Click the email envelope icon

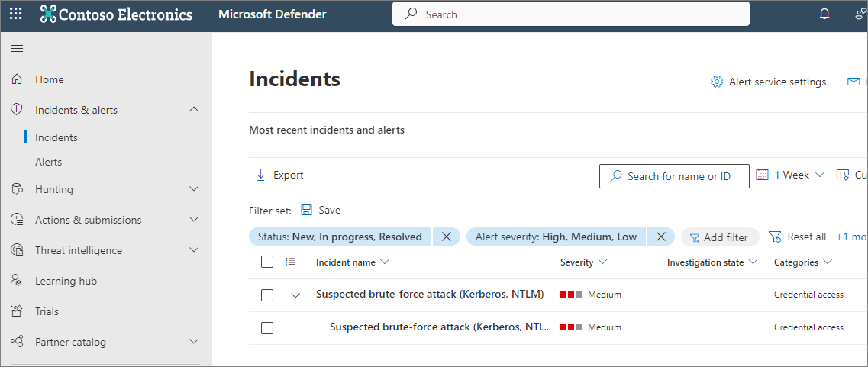coord(853,82)
